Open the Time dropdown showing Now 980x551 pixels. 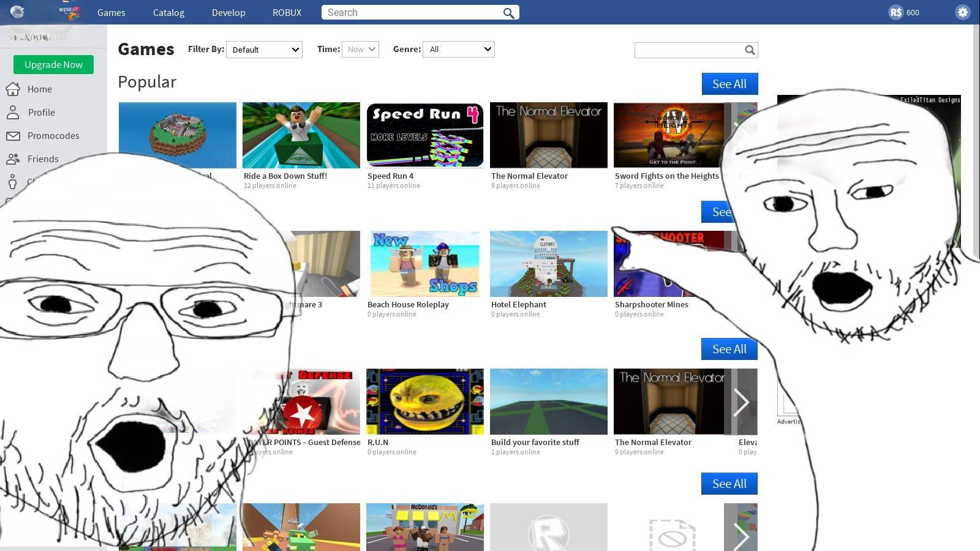(360, 50)
